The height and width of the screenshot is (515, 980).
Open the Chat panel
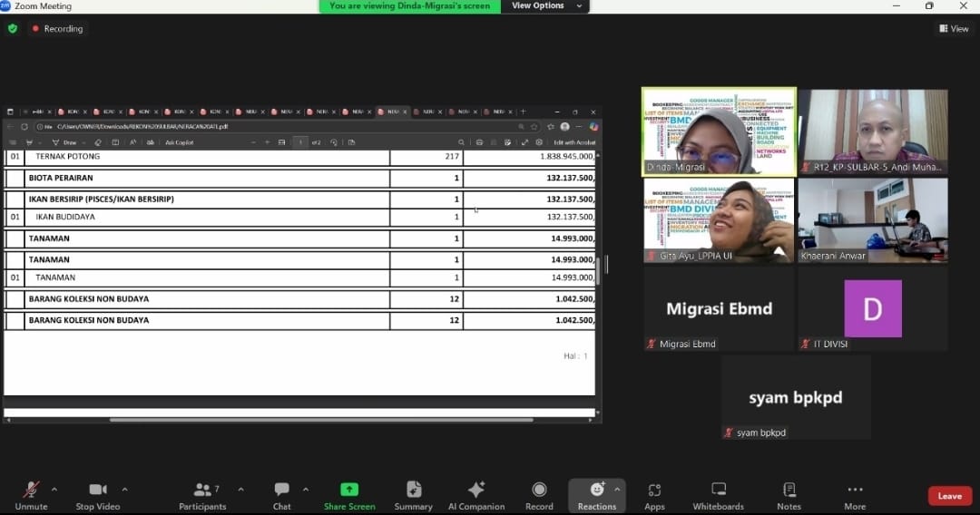coord(281,495)
